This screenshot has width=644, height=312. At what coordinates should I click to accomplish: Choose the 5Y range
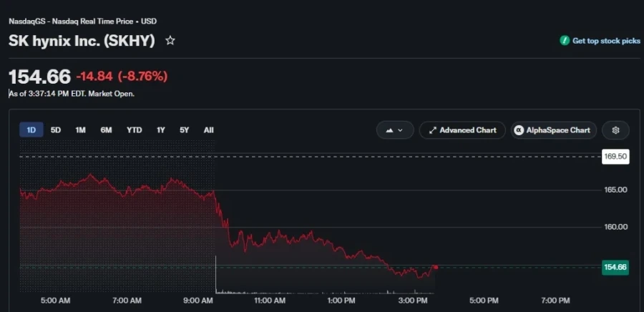click(x=185, y=130)
